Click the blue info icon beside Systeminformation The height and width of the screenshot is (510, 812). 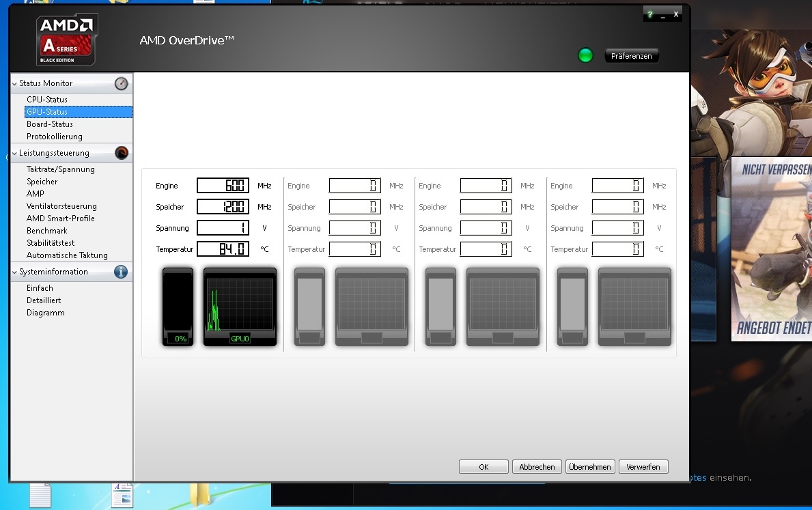click(121, 271)
